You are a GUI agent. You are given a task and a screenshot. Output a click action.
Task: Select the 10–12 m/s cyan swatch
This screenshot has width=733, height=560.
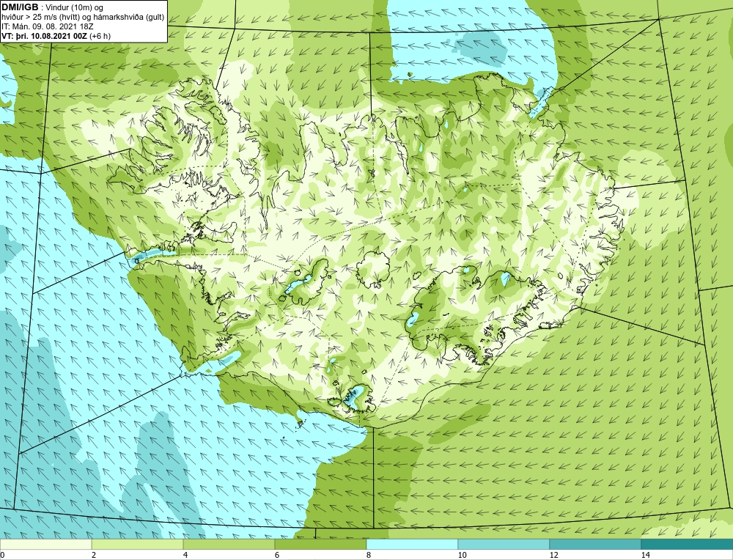tap(504, 544)
